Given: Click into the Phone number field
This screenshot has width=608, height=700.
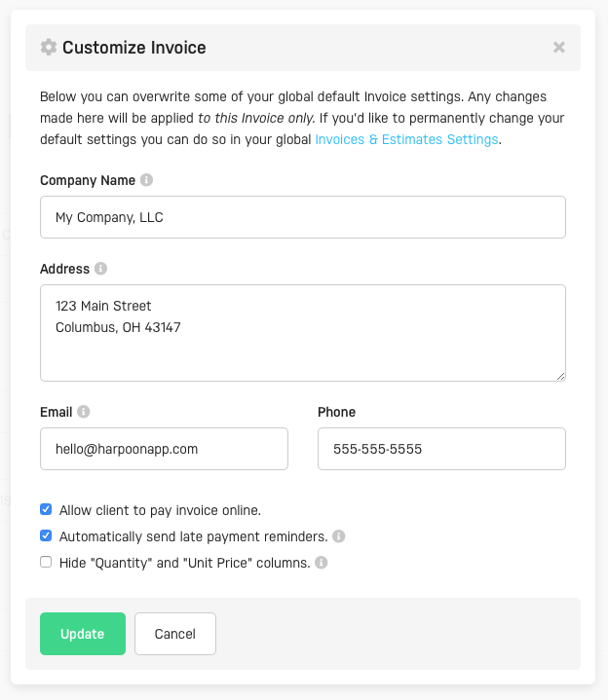Looking at the screenshot, I should coord(441,449).
